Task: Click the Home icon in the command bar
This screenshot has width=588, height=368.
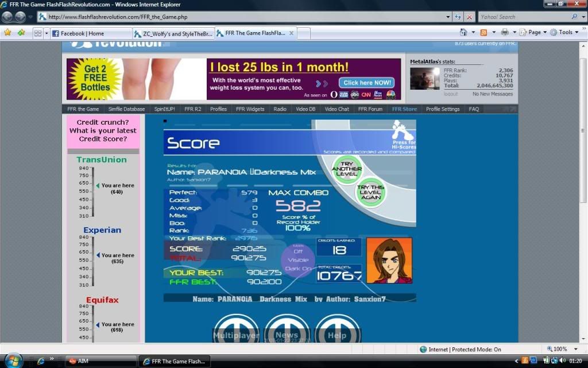Action: click(463, 33)
